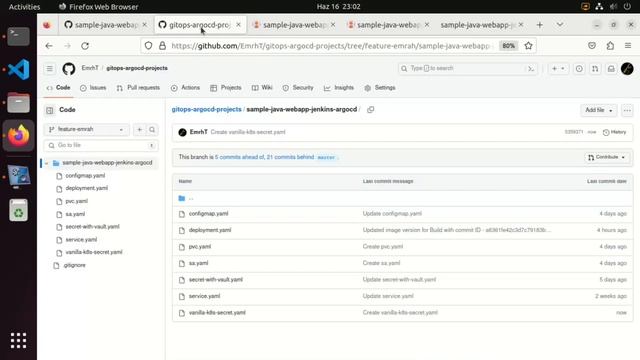Open the feature-emrah branch dropdown
The height and width of the screenshot is (360, 640).
pos(87,129)
